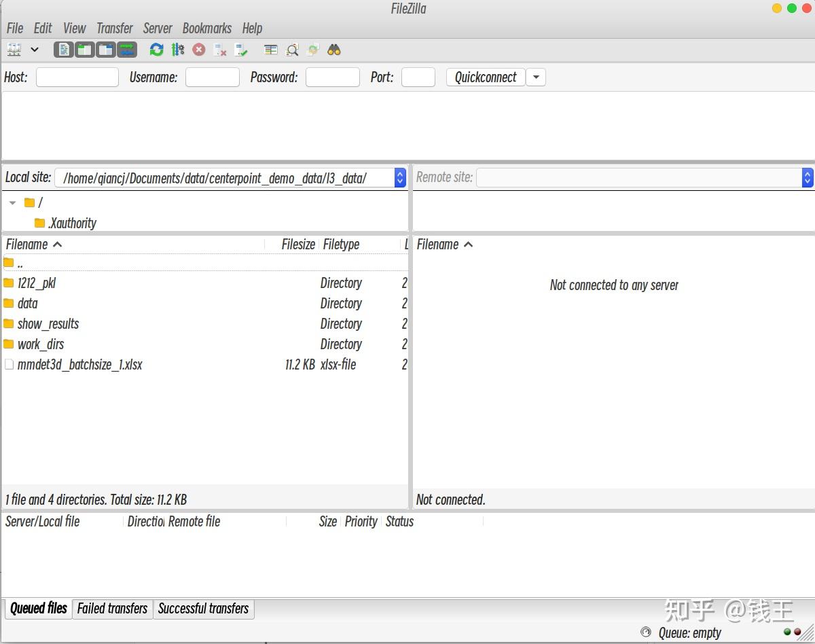Click the local status text showing total size
Image resolution: width=815 pixels, height=644 pixels.
pos(96,500)
